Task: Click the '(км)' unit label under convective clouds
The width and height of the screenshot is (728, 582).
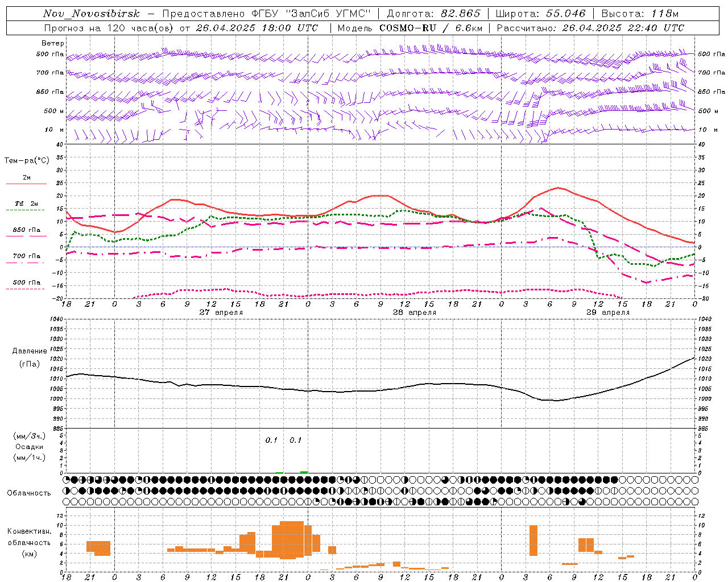Action: pyautogui.click(x=30, y=554)
